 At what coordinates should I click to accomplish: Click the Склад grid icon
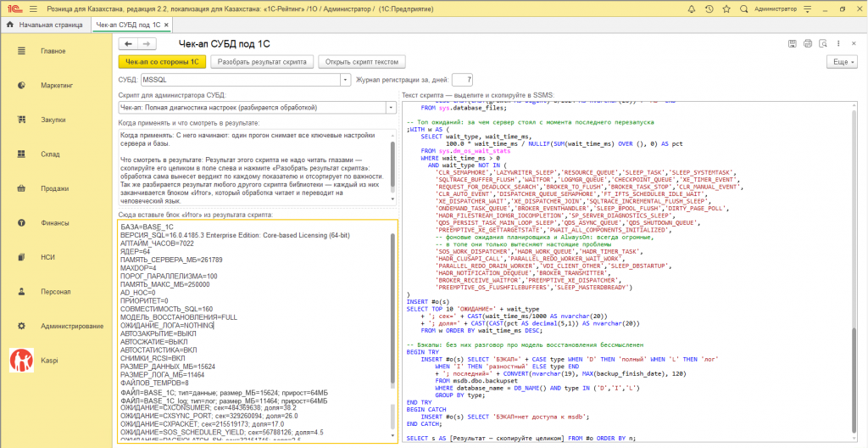tap(21, 154)
